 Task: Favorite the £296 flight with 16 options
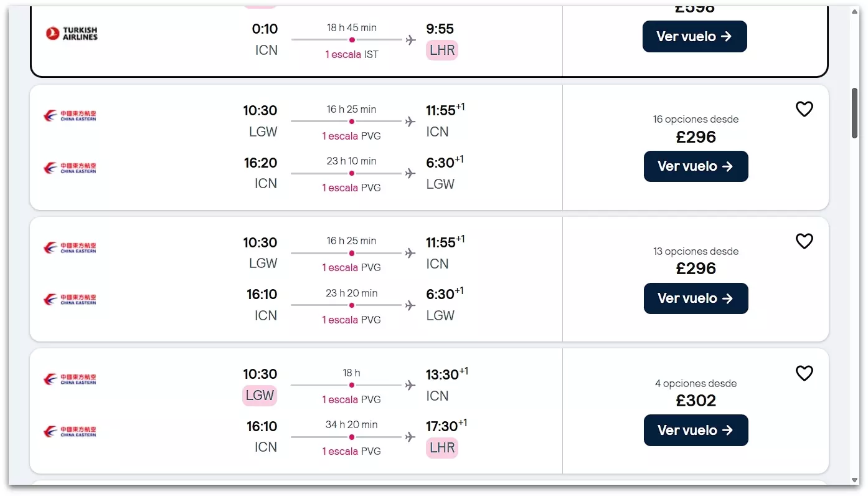[x=804, y=110]
